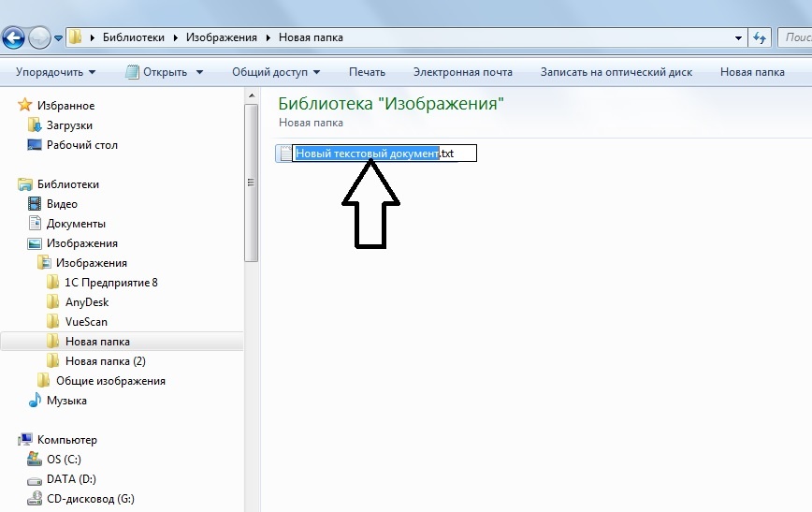Click the 1С Предприятие 8 folder icon
Image resolution: width=812 pixels, height=512 pixels.
[52, 282]
